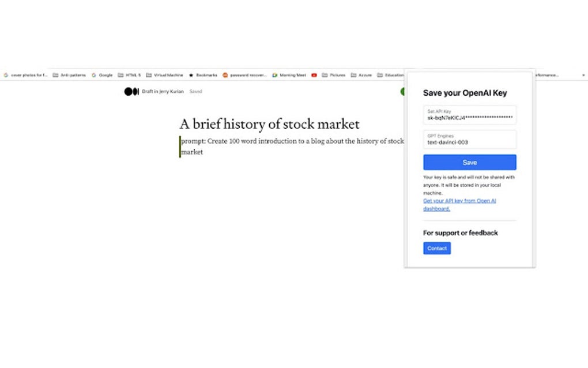Open the password recovery bookmark
The height and width of the screenshot is (368, 588).
245,75
